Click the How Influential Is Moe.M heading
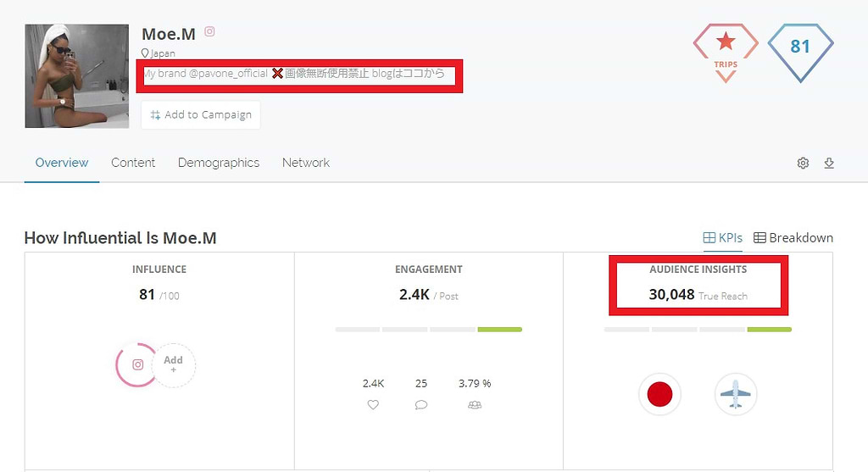868x472 pixels. 120,238
